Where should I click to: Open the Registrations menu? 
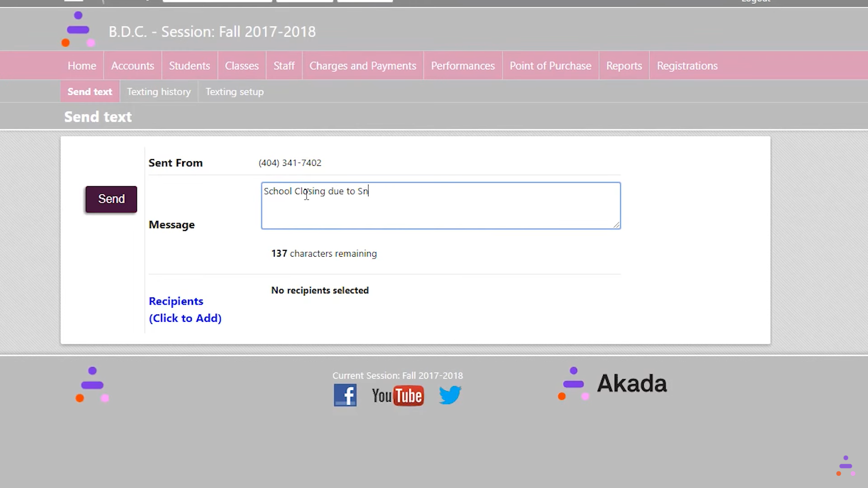687,66
